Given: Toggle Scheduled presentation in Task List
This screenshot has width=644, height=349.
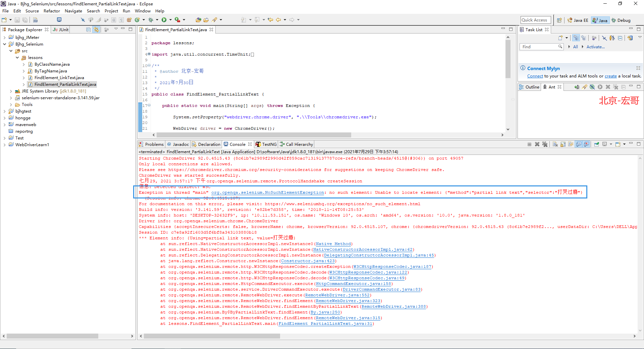Looking at the screenshot, I should (584, 38).
